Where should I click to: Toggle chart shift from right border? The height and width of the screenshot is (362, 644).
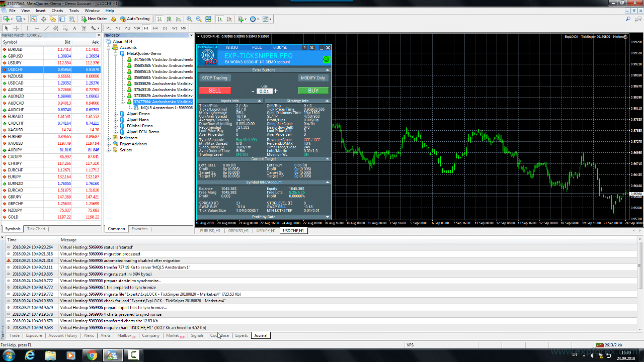click(x=229, y=19)
